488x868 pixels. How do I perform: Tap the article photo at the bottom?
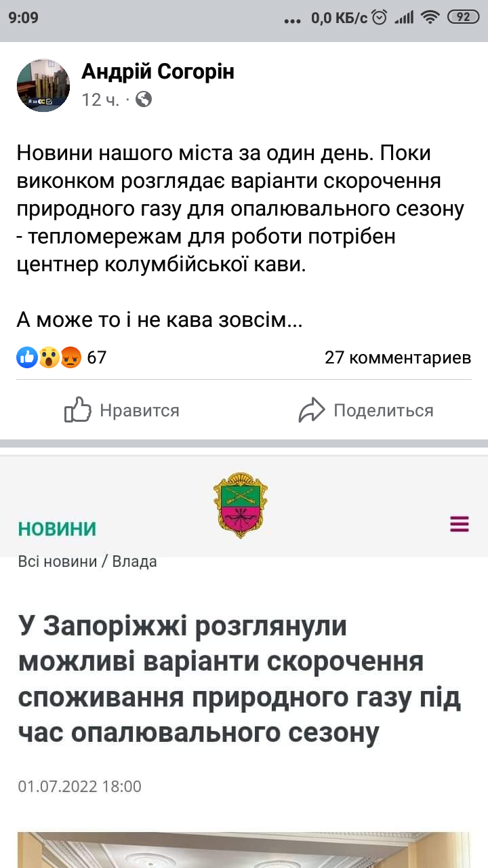244,850
